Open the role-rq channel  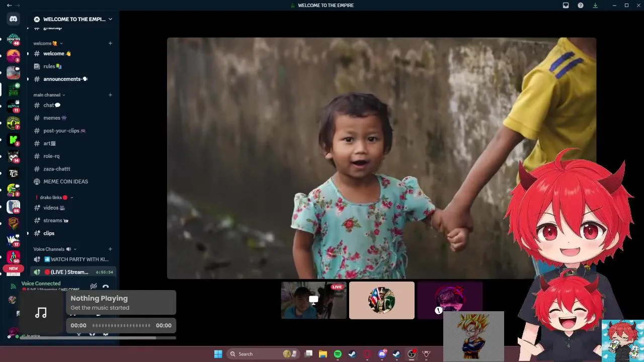pyautogui.click(x=73, y=156)
